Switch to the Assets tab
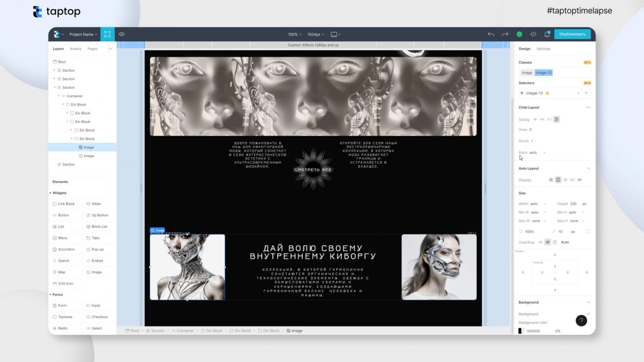This screenshot has height=362, width=644. [76, 49]
